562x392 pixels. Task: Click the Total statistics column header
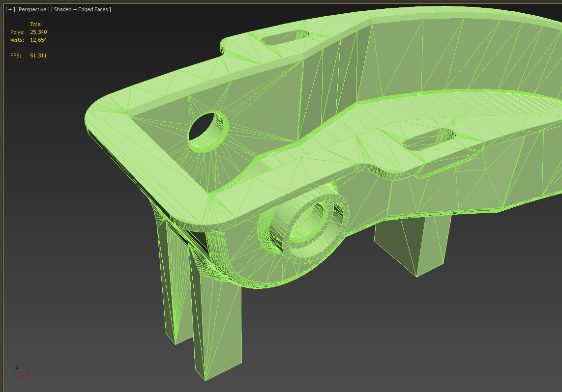point(36,24)
